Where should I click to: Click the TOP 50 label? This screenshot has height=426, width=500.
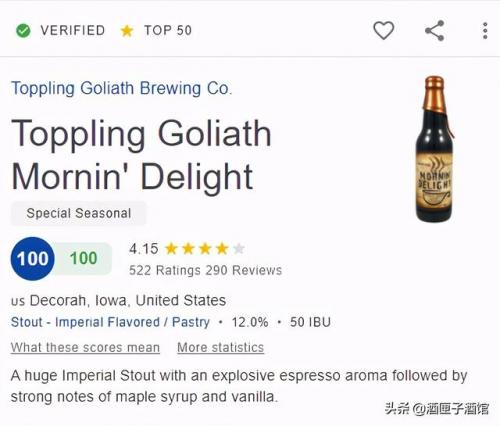168,30
